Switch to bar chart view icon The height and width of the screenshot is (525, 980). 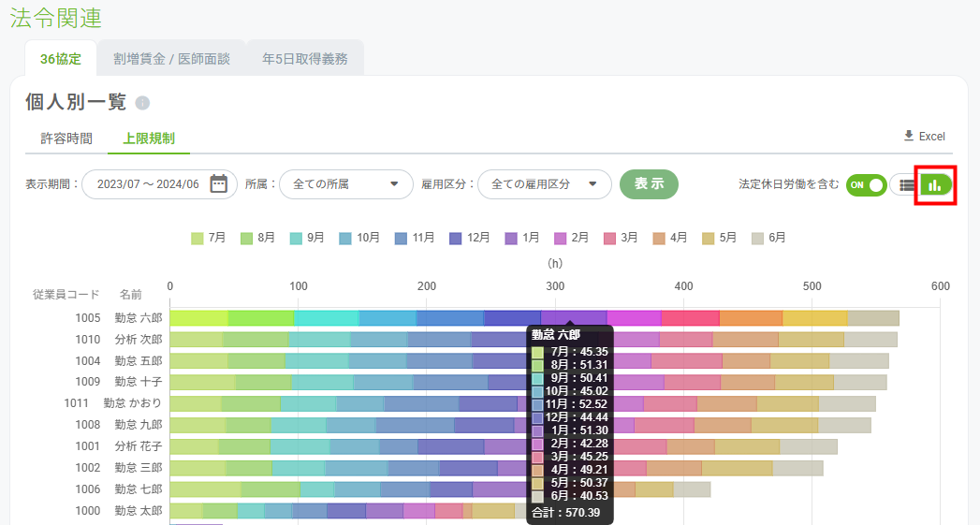(936, 185)
